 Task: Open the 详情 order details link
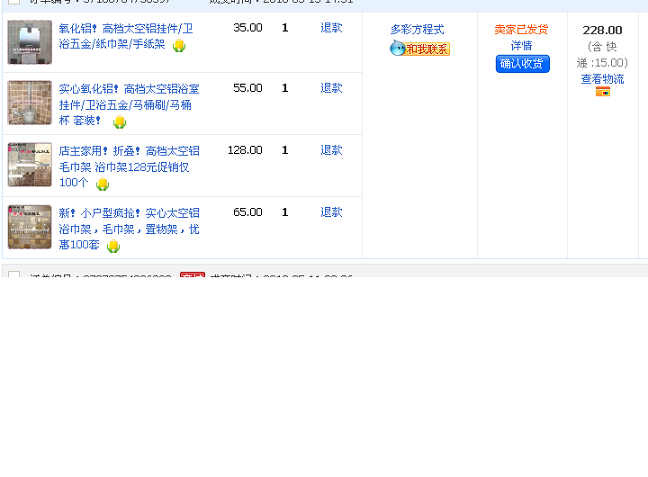tap(521, 46)
